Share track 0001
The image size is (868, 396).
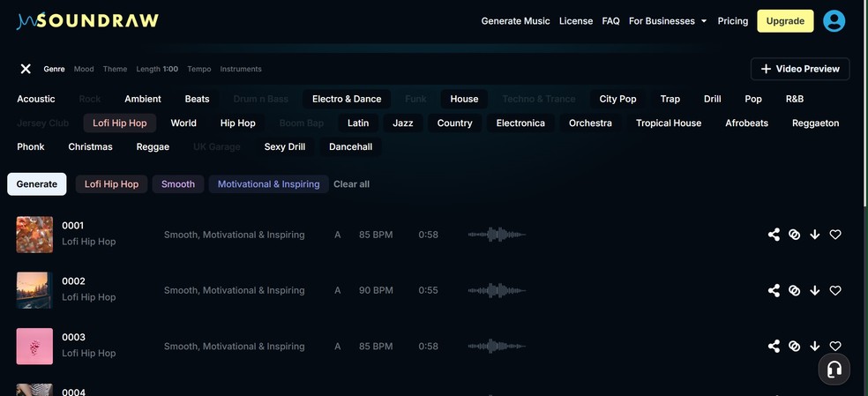(x=774, y=235)
